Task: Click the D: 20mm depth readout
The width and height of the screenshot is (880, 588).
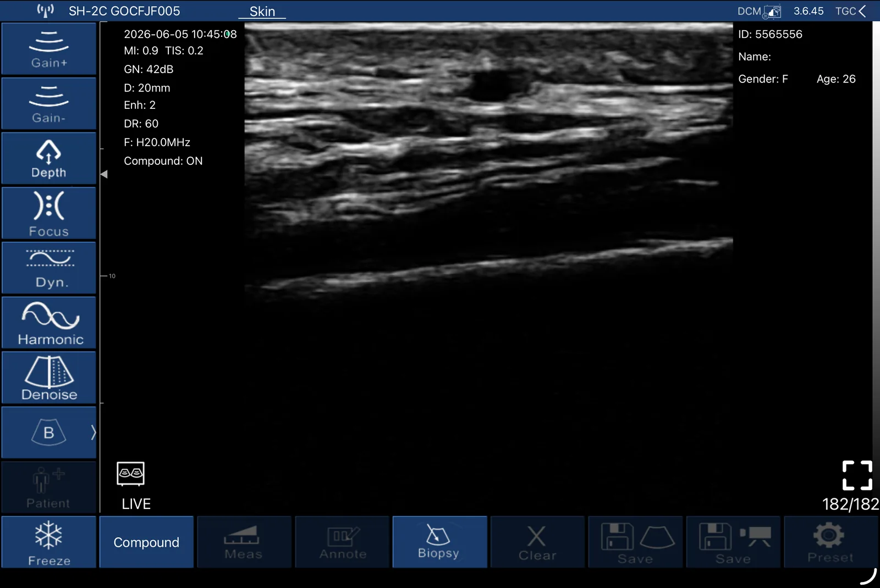Action: pyautogui.click(x=147, y=88)
